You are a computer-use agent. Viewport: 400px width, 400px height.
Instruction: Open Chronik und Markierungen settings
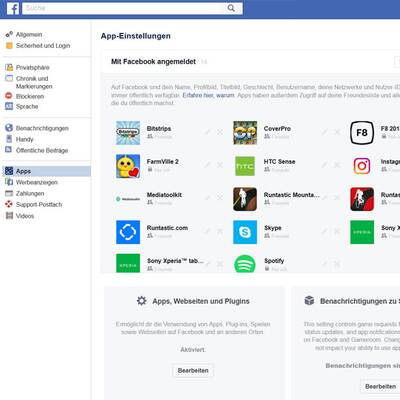pos(34,82)
